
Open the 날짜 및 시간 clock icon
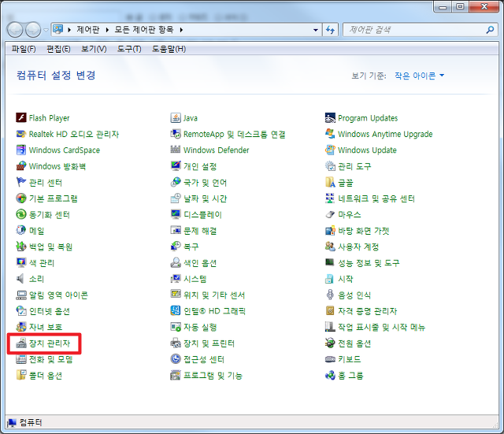pyautogui.click(x=176, y=198)
